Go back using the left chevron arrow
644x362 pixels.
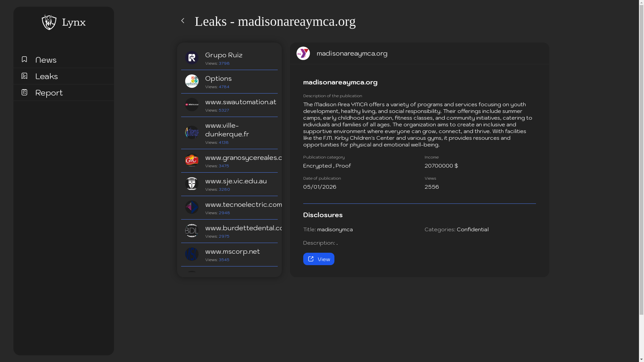183,21
